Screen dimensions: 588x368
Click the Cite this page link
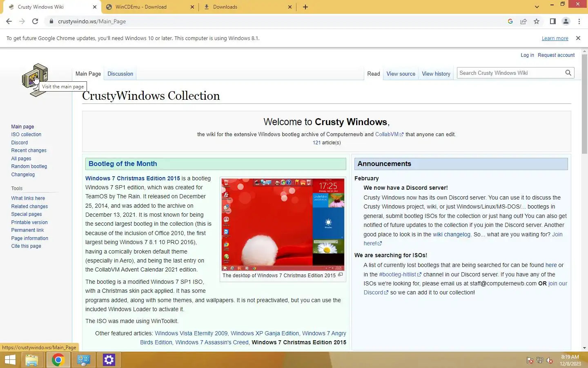click(x=26, y=246)
